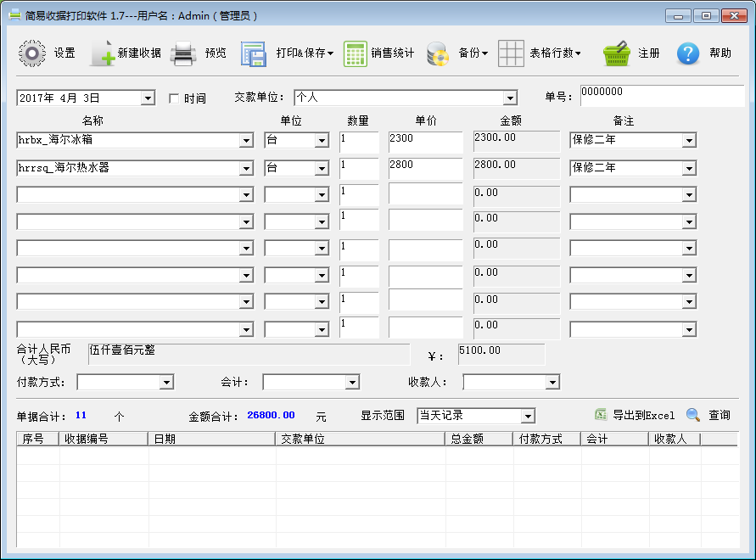Expand the 会计 dropdown
The image size is (756, 560).
click(352, 383)
